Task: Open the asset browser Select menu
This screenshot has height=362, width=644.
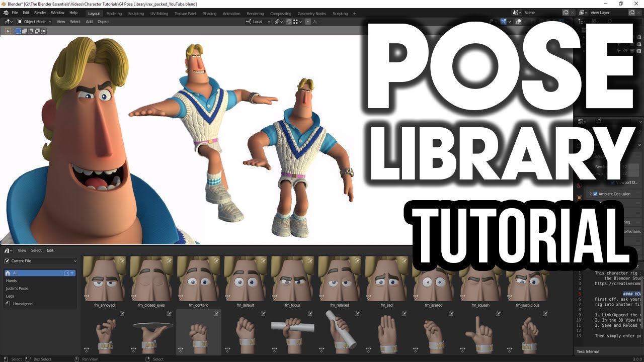Action: 36,250
